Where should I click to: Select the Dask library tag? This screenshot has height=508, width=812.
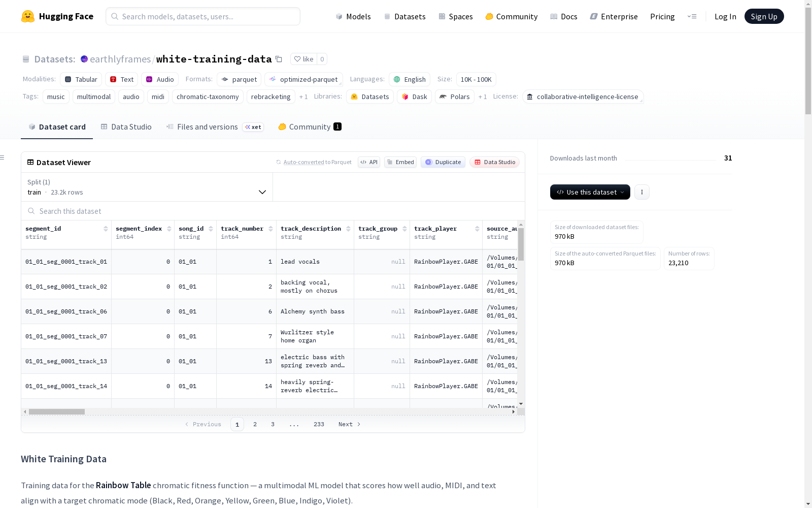coord(414,97)
